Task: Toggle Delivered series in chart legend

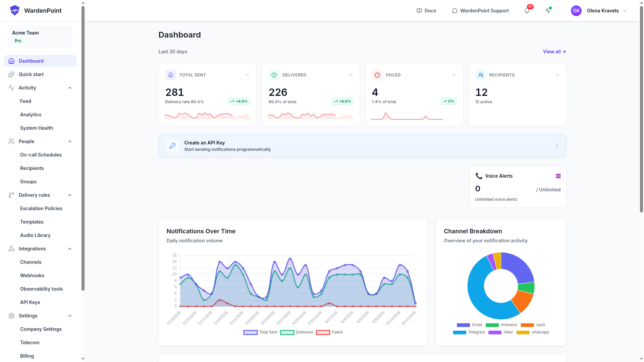Action: pos(297,332)
